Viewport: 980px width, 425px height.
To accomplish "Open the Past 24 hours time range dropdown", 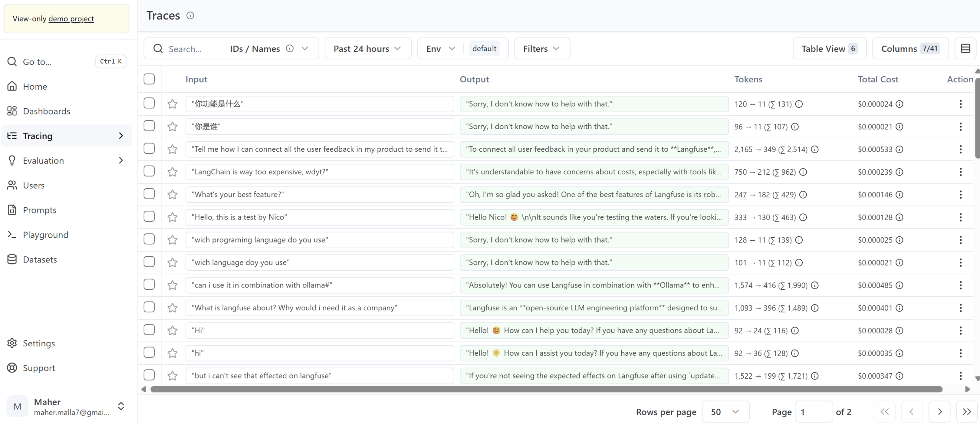I will [367, 49].
